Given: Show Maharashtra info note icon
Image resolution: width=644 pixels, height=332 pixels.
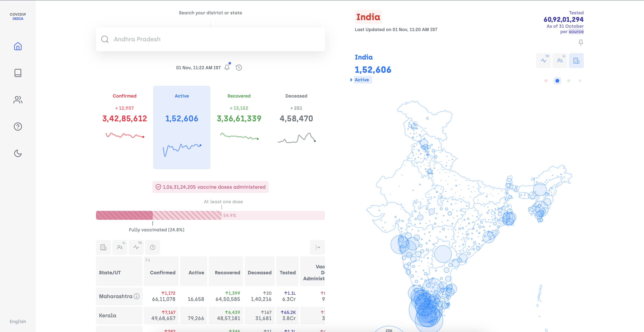Looking at the screenshot, I should coord(137,296).
